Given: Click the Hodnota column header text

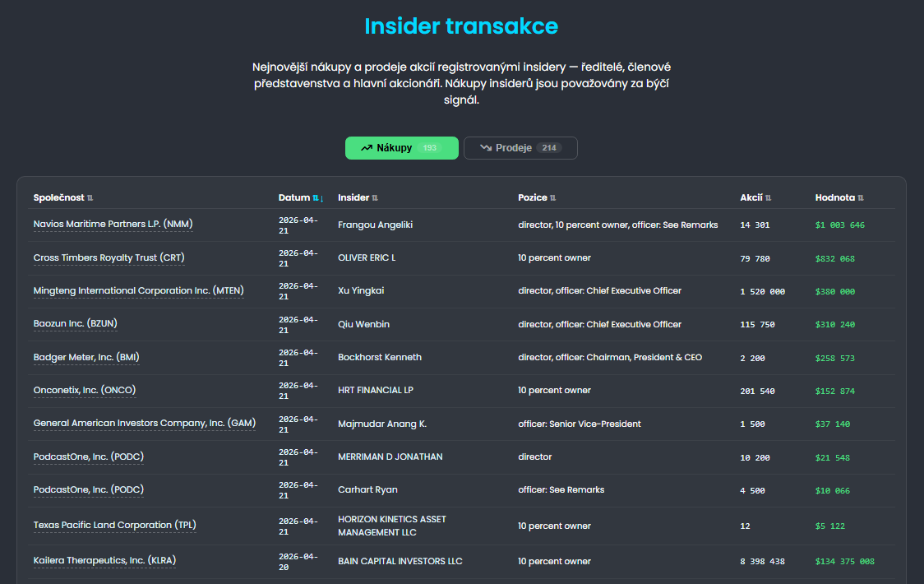Looking at the screenshot, I should (x=835, y=198).
